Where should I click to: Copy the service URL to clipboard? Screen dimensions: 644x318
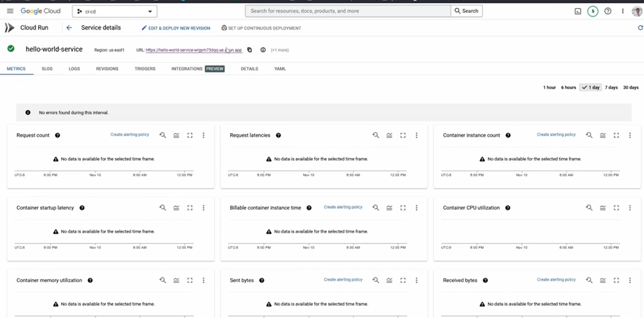[x=250, y=50]
